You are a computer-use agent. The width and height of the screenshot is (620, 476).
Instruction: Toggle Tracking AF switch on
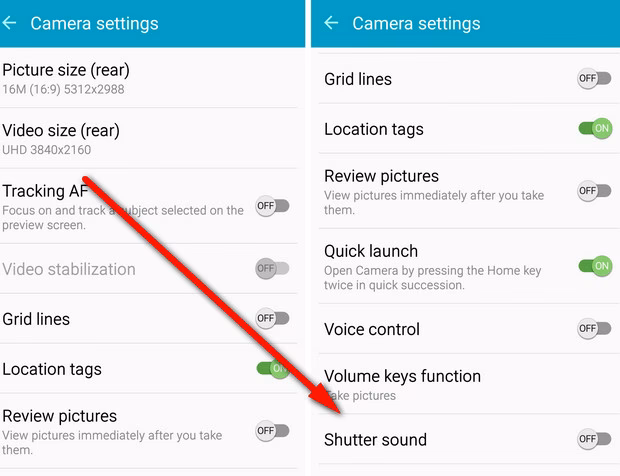(x=272, y=206)
